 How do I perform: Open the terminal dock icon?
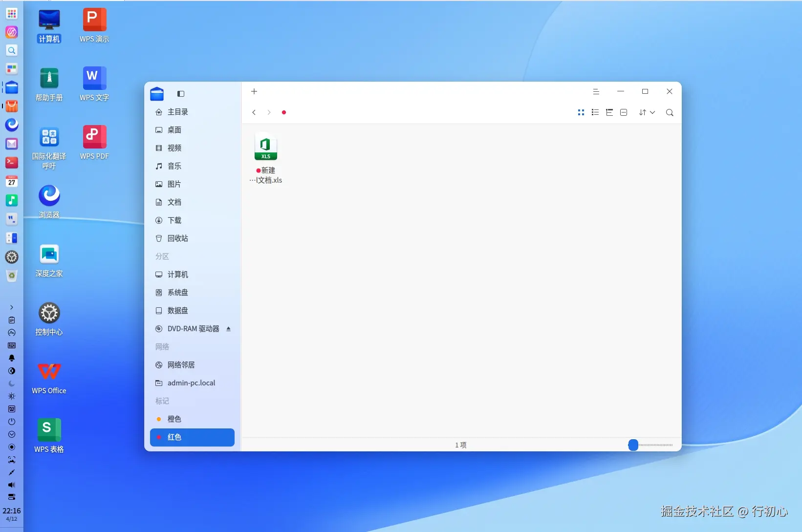pos(12,162)
